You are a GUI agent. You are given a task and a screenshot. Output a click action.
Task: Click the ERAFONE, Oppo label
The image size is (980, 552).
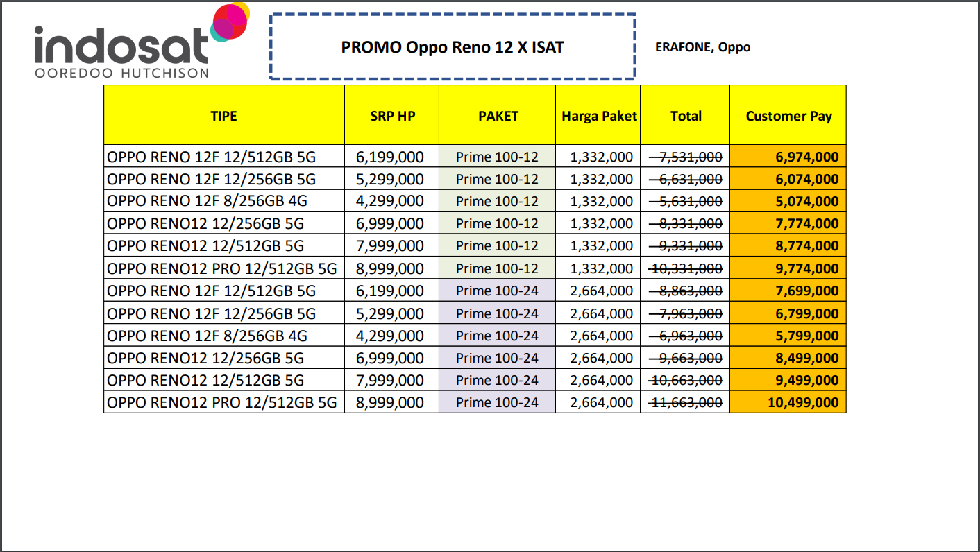702,47
